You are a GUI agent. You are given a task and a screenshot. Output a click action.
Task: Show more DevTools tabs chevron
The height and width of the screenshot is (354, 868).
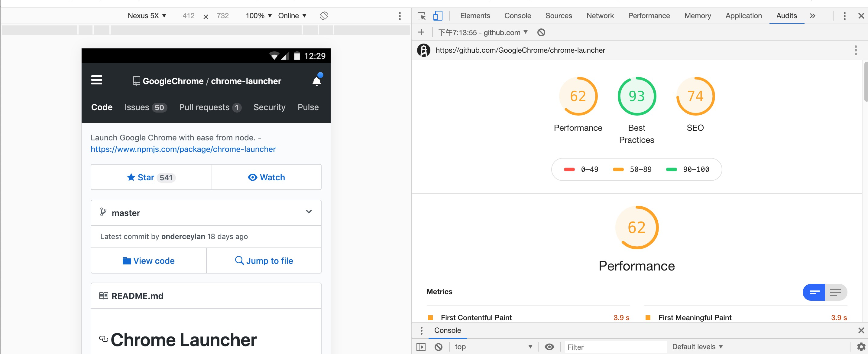click(x=812, y=16)
